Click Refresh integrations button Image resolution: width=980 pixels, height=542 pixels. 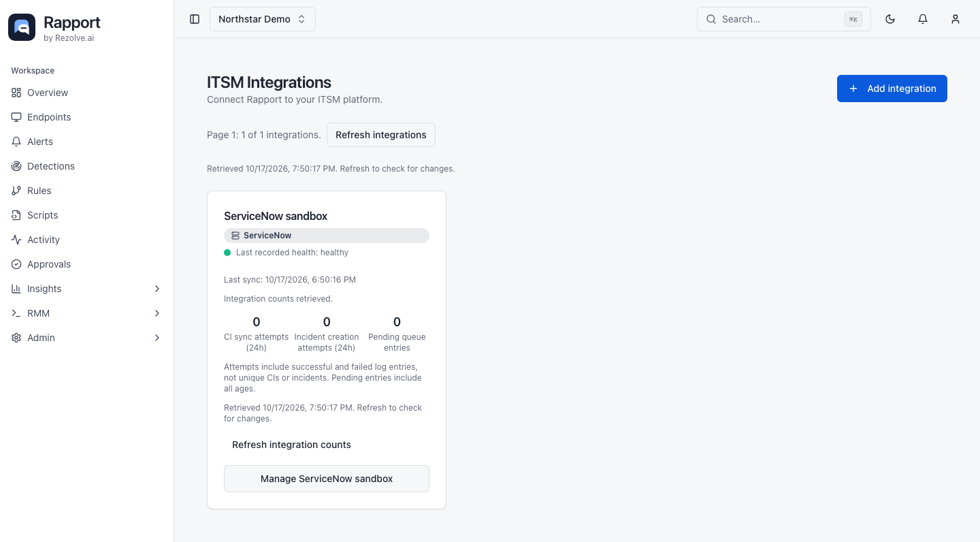coord(381,135)
